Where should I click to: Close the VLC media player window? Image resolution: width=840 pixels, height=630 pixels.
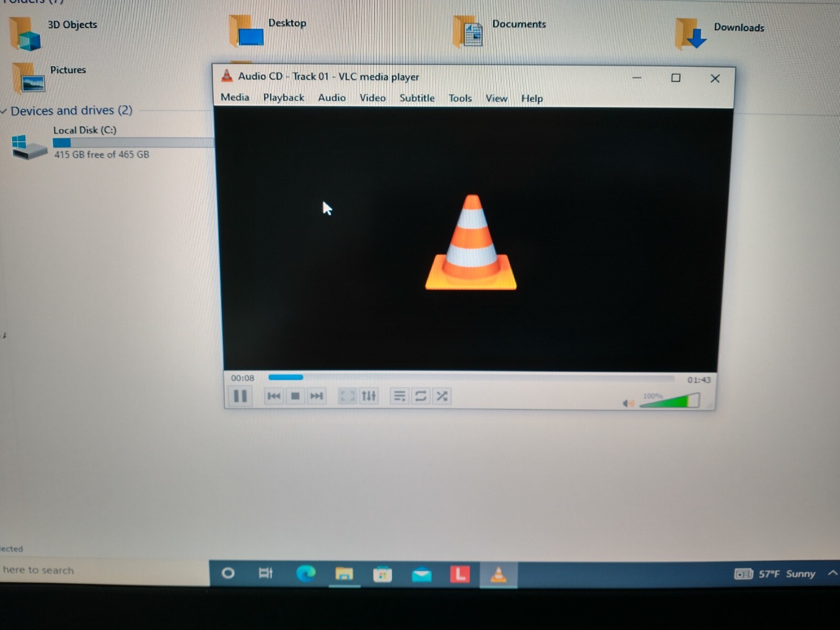pyautogui.click(x=715, y=78)
